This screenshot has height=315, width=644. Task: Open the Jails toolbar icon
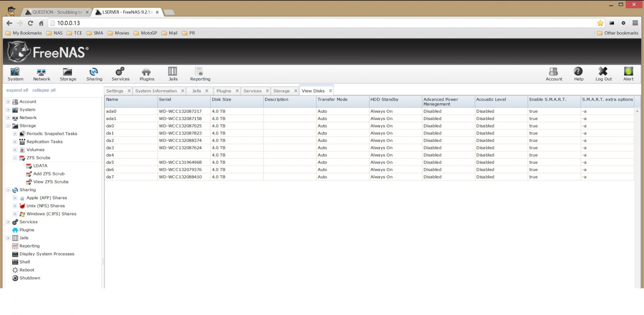click(x=173, y=74)
